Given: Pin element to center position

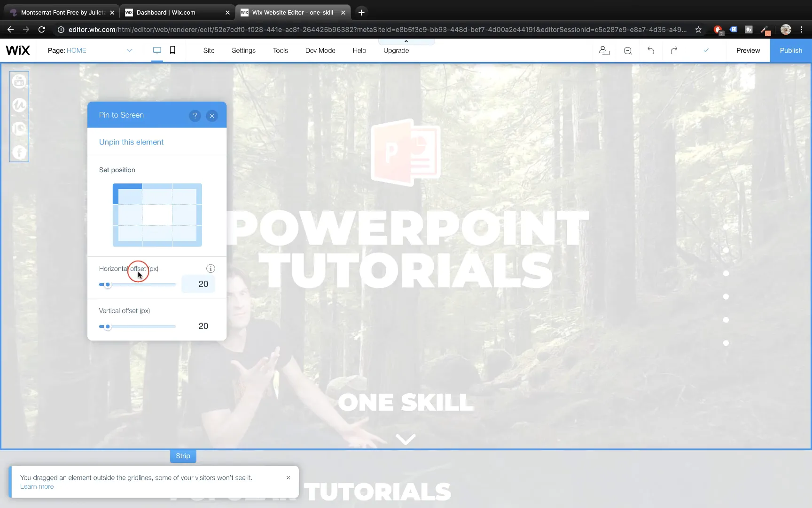Looking at the screenshot, I should click(x=157, y=215).
